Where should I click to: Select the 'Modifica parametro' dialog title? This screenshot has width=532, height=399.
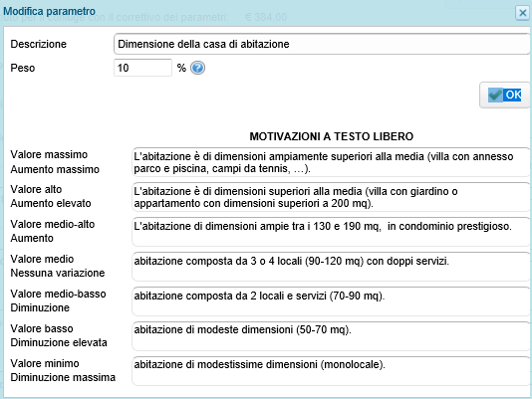point(49,11)
